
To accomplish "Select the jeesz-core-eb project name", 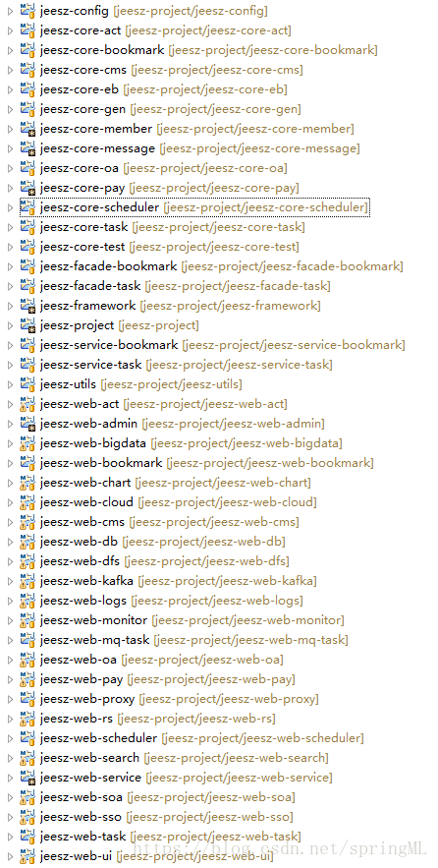I will coord(80,89).
